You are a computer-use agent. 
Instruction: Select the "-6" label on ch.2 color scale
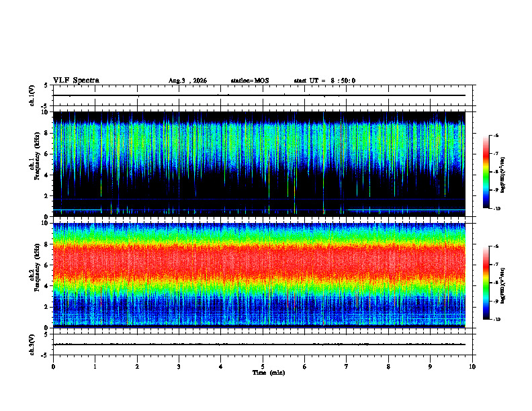pyautogui.click(x=496, y=246)
